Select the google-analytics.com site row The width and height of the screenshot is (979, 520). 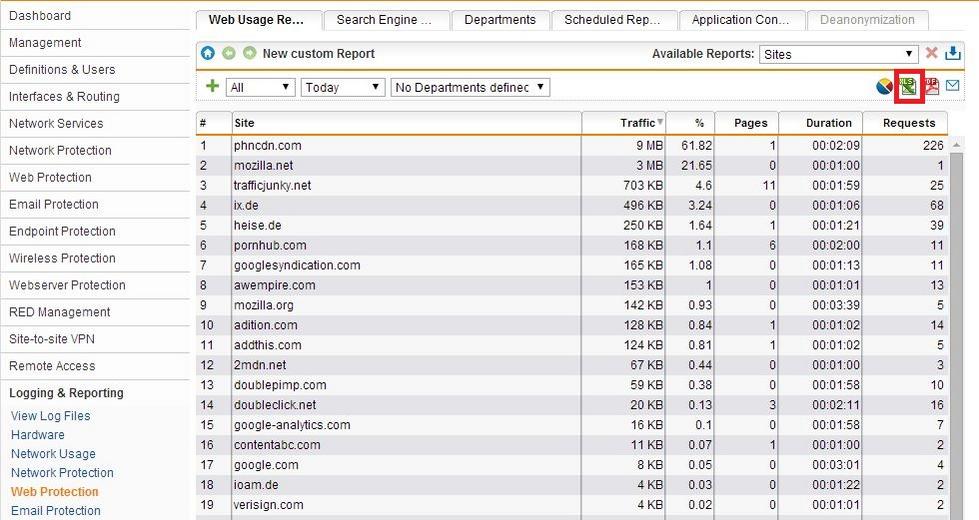click(571, 424)
